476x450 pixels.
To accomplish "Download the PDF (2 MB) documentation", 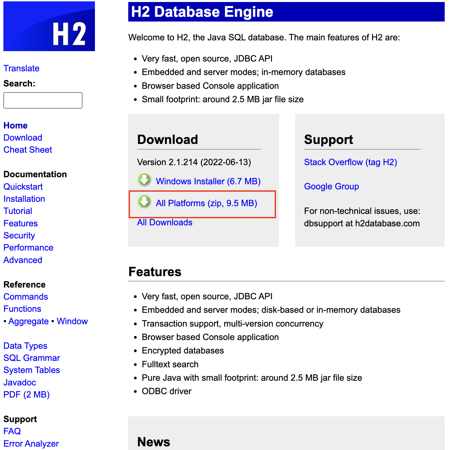I will pyautogui.click(x=27, y=395).
